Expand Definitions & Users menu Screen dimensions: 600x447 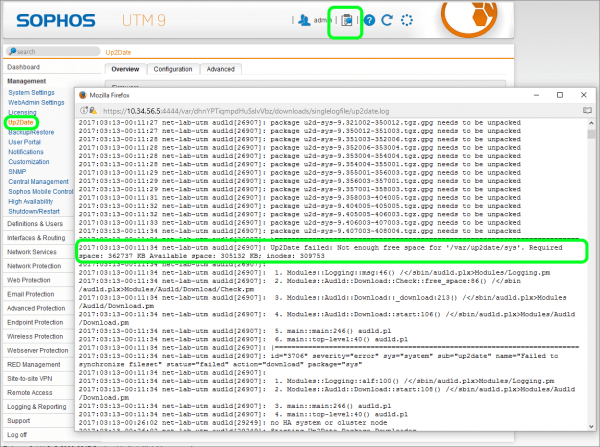(35, 224)
